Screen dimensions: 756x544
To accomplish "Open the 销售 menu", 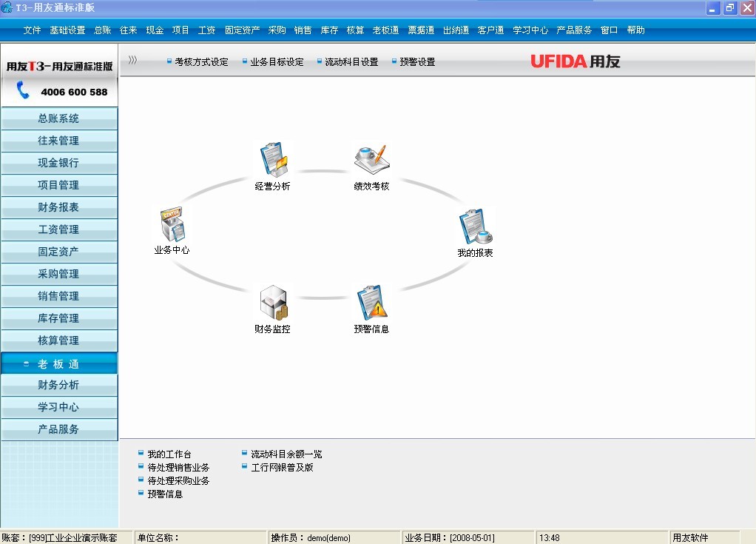I will [303, 30].
